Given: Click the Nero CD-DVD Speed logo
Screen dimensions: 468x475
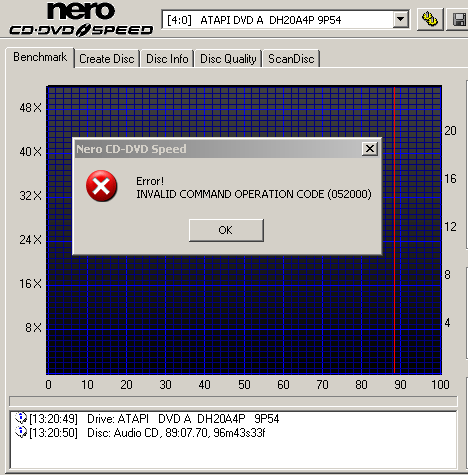Looking at the screenshot, I should pos(81,18).
